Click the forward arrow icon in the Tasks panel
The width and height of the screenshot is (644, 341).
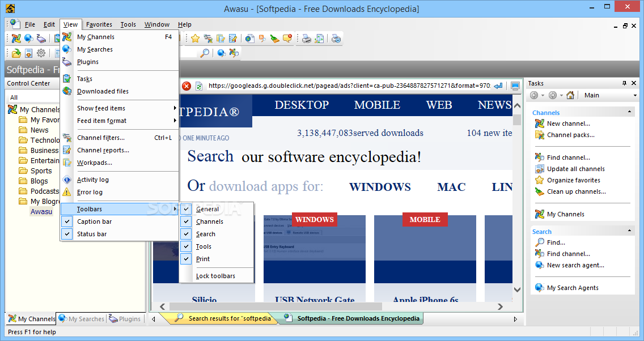click(x=553, y=95)
